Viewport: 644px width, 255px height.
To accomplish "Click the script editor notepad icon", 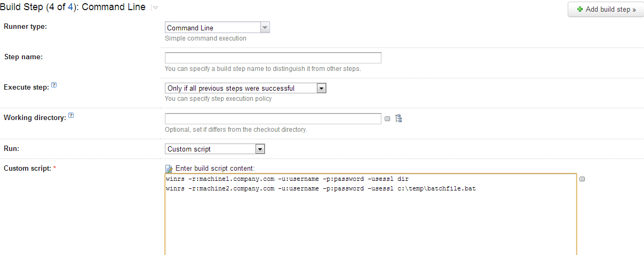I will (169, 169).
